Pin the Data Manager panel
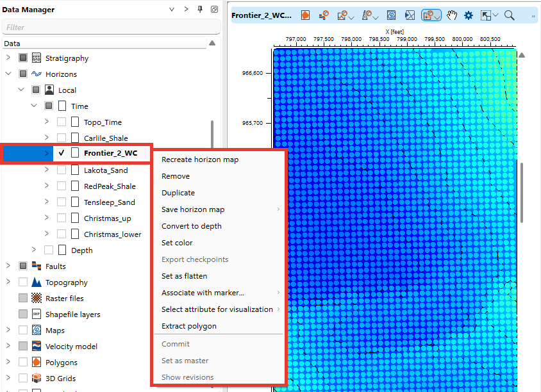Image resolution: width=541 pixels, height=392 pixels. tap(200, 10)
